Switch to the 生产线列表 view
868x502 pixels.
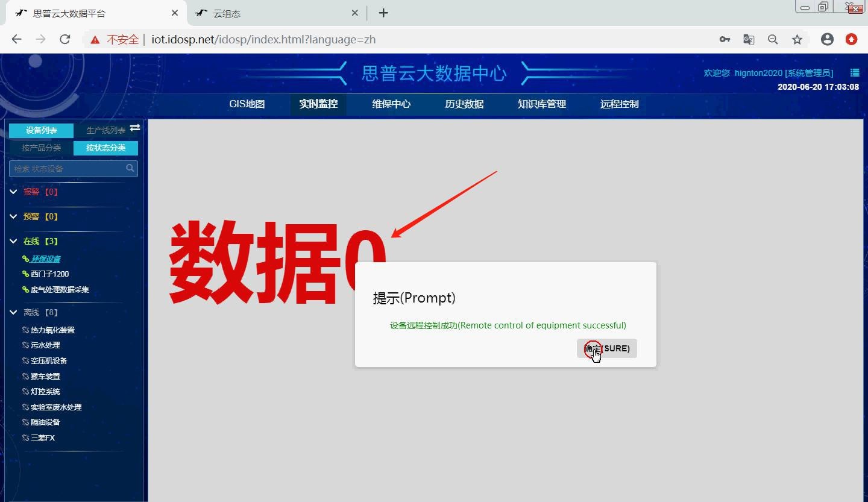pos(105,130)
